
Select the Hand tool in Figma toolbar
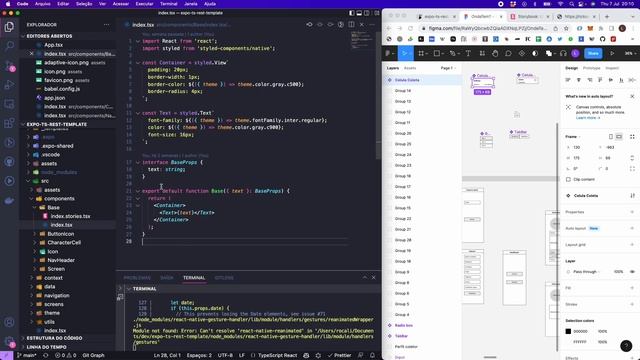click(495, 53)
